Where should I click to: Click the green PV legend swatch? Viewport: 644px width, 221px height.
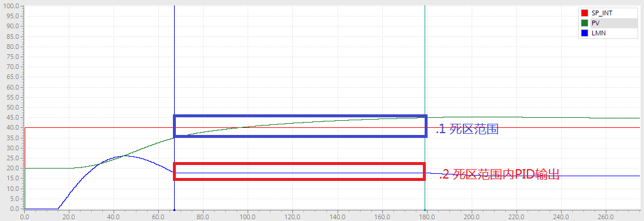pyautogui.click(x=585, y=24)
